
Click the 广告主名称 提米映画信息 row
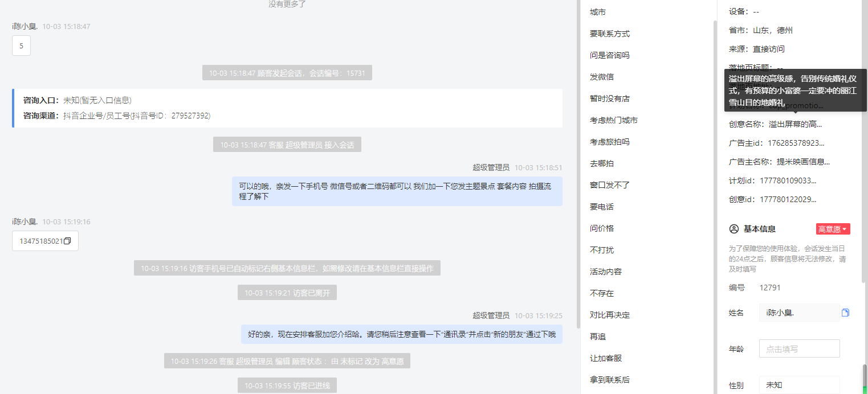779,162
